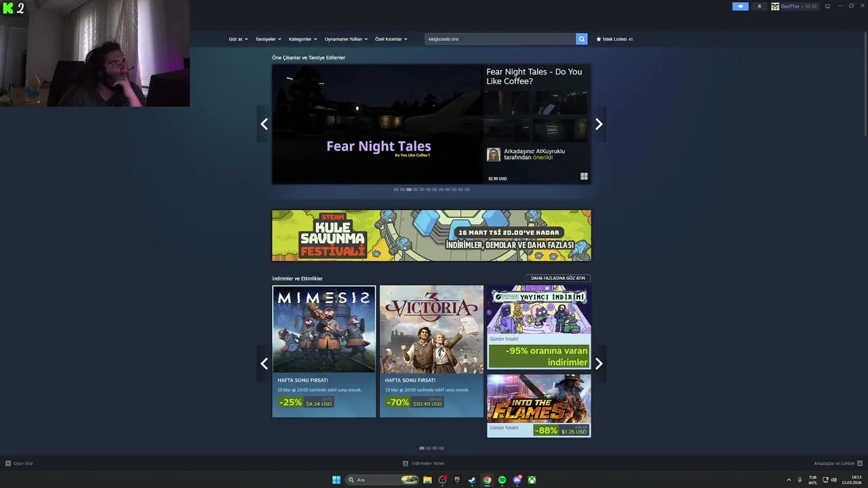Open Discord from the taskbar
The width and height of the screenshot is (868, 488).
[x=517, y=480]
